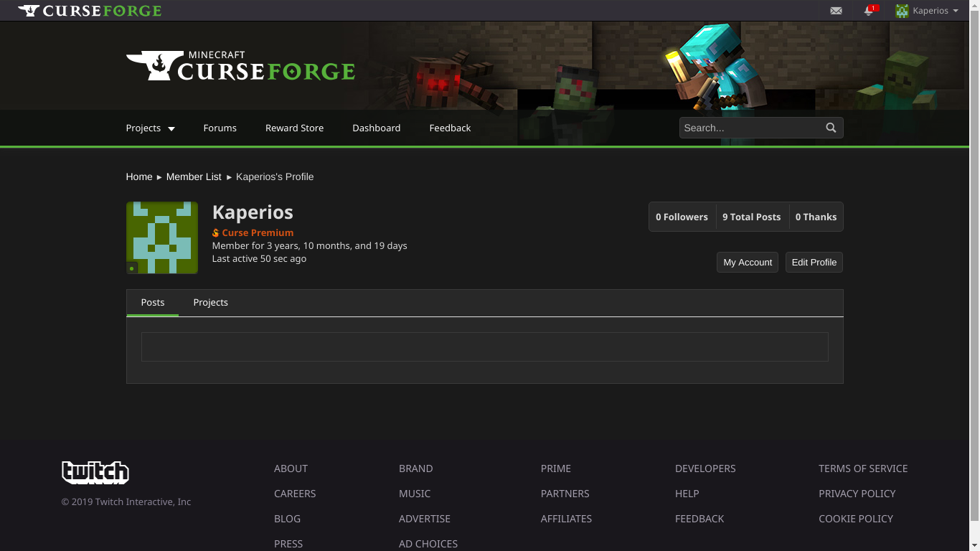Switch to the Projects tab
Image resolution: width=980 pixels, height=551 pixels.
point(210,302)
